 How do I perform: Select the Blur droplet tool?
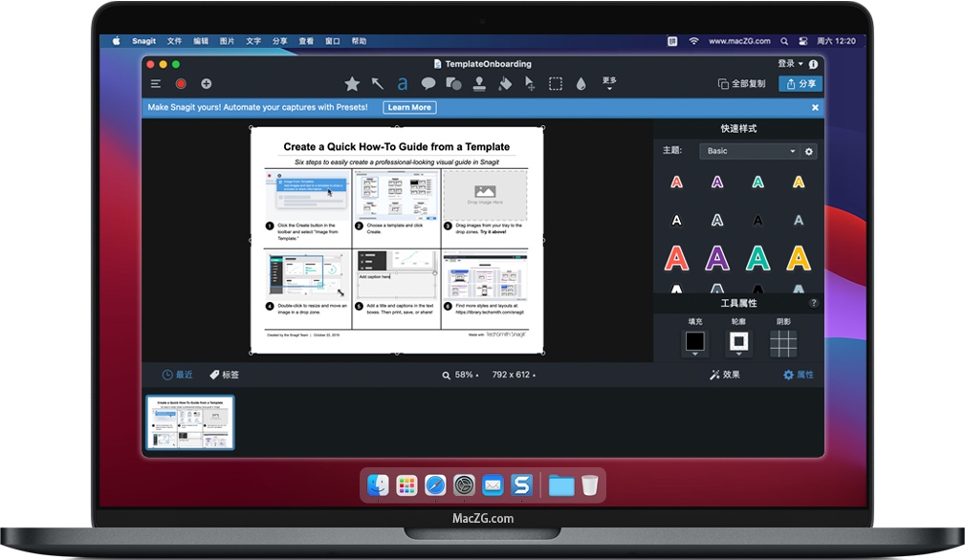tap(581, 83)
